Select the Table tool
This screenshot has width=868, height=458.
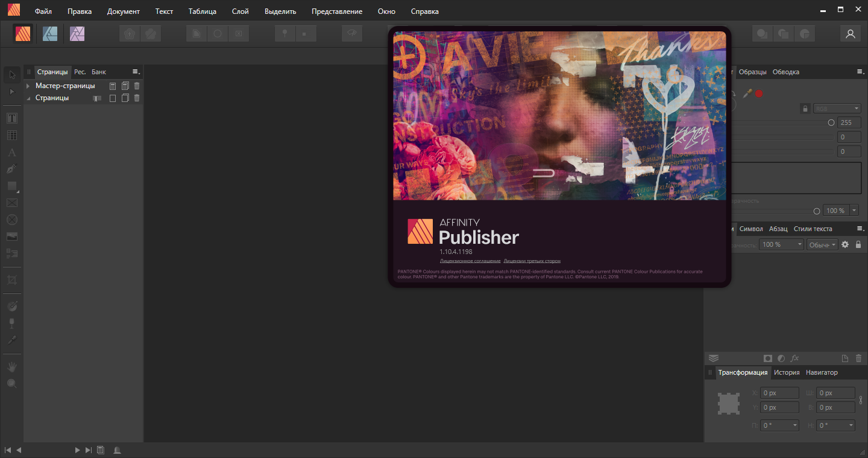[x=12, y=135]
